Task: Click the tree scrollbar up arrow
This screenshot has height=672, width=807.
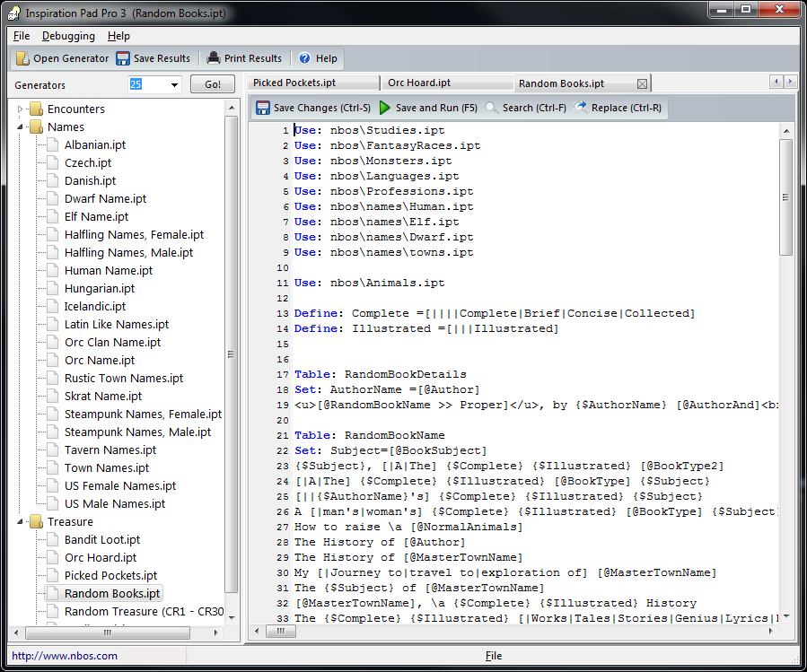Action: tap(231, 108)
